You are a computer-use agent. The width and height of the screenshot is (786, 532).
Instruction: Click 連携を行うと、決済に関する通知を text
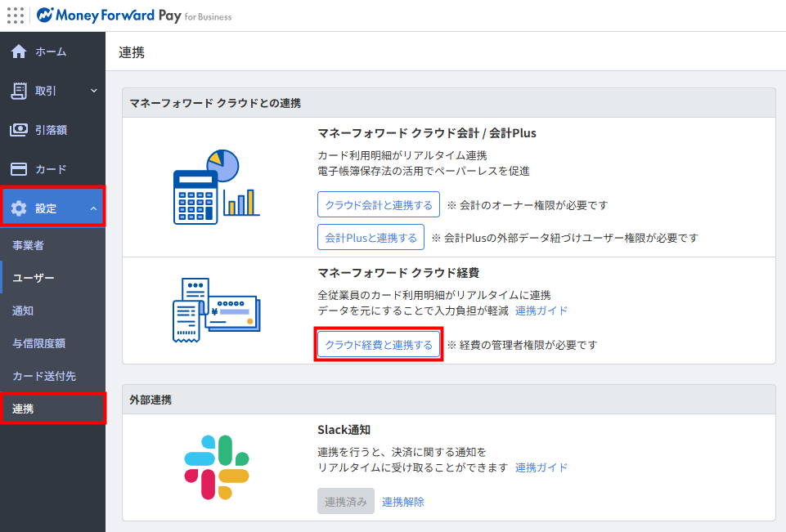402,452
